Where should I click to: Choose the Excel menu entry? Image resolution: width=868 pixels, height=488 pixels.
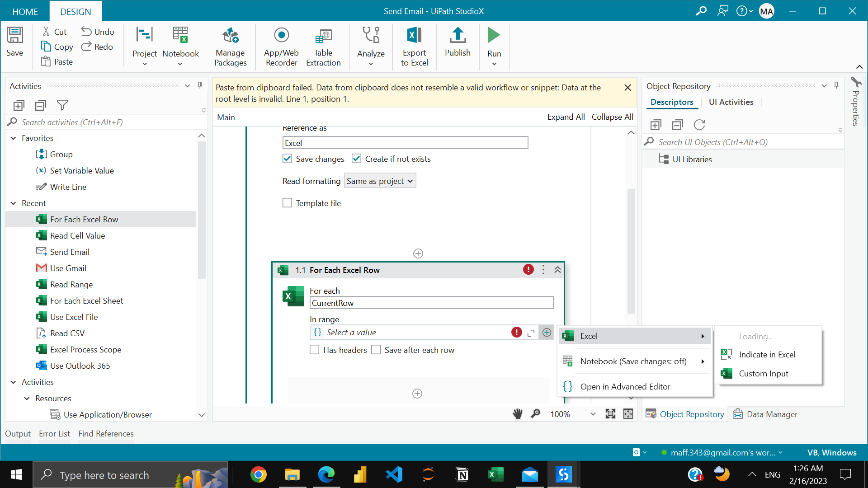(x=634, y=336)
